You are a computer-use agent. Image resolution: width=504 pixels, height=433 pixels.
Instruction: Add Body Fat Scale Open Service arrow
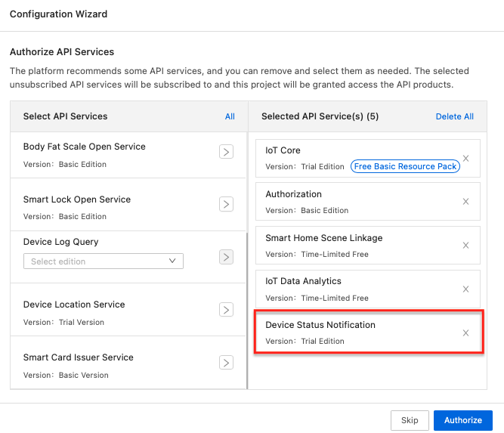pyautogui.click(x=226, y=152)
